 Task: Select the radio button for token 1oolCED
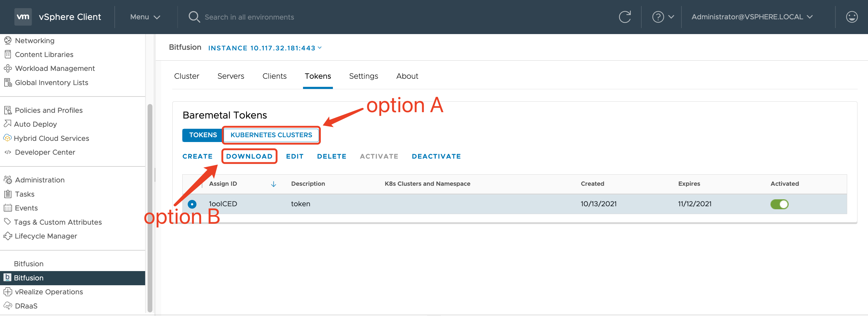click(x=192, y=204)
